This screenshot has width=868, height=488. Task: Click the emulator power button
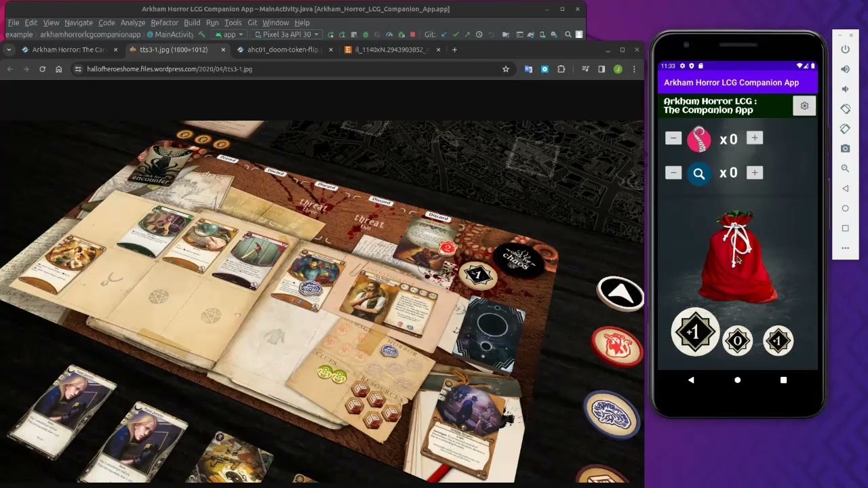(x=845, y=49)
